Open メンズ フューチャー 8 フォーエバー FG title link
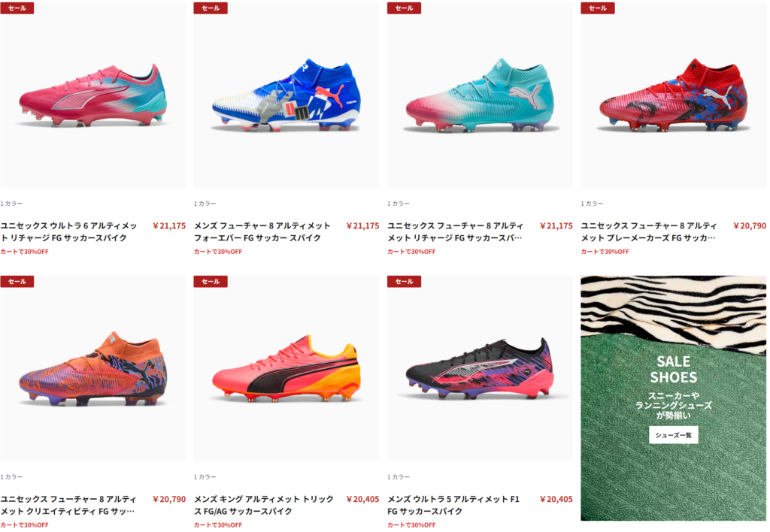Screen dimensions: 770x532 pyautogui.click(x=262, y=231)
